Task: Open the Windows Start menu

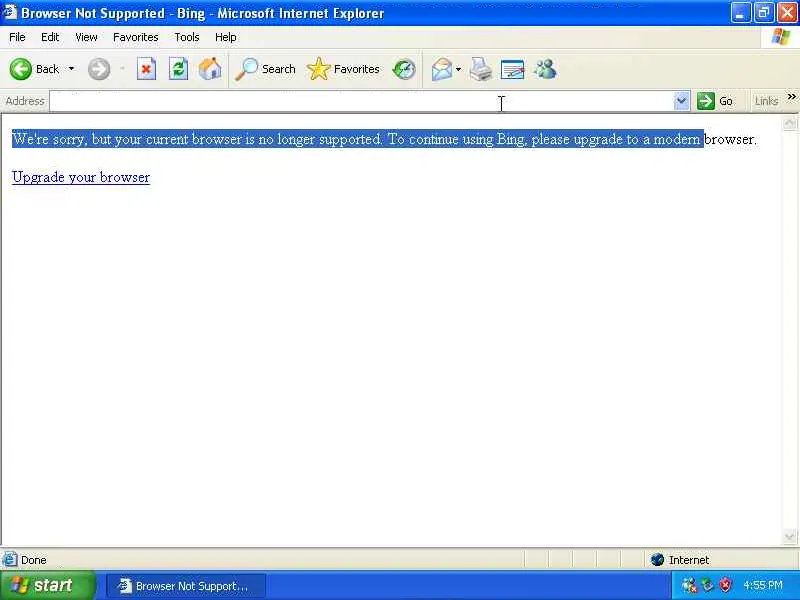Action: pyautogui.click(x=47, y=585)
